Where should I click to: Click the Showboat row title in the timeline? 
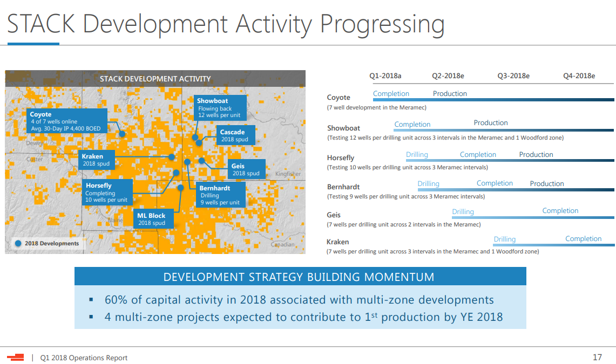point(343,128)
